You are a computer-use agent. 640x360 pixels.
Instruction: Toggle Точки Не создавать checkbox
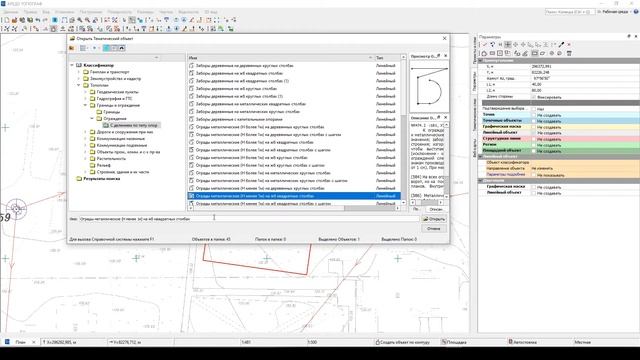(x=533, y=115)
